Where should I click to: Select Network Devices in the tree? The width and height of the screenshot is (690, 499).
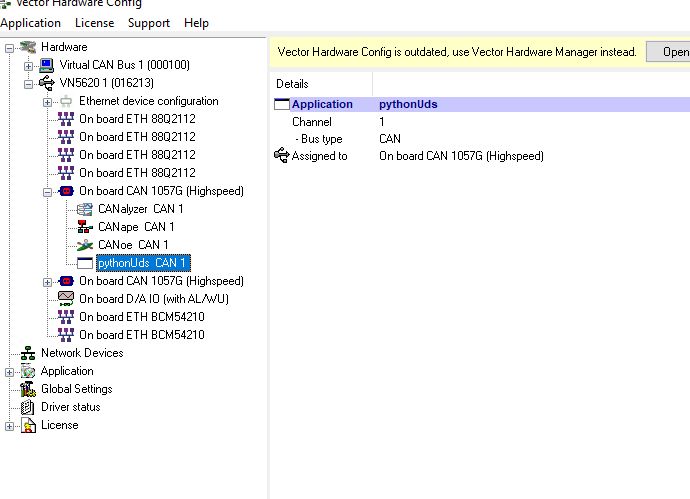click(82, 353)
